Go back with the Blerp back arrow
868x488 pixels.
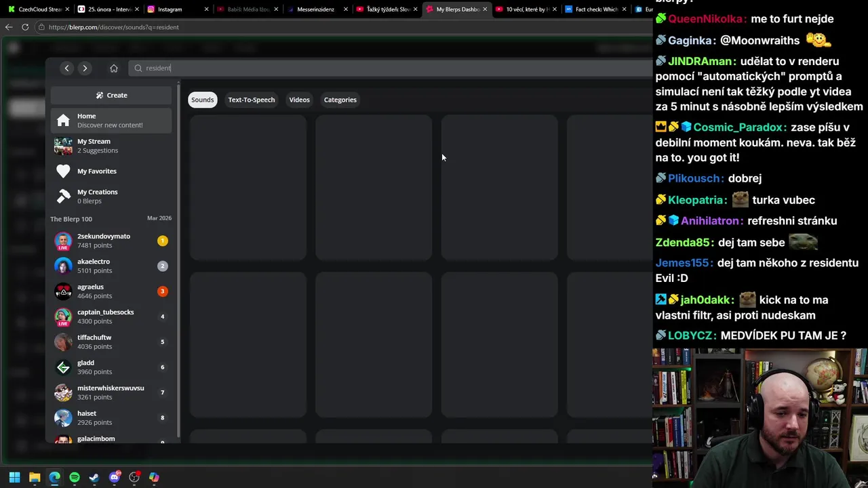point(66,68)
